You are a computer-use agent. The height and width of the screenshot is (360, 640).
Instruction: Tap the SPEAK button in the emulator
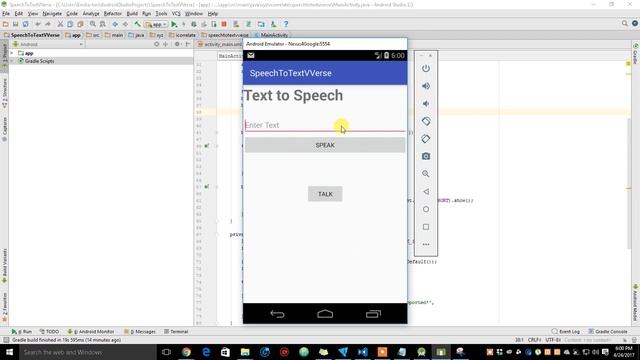click(x=325, y=145)
